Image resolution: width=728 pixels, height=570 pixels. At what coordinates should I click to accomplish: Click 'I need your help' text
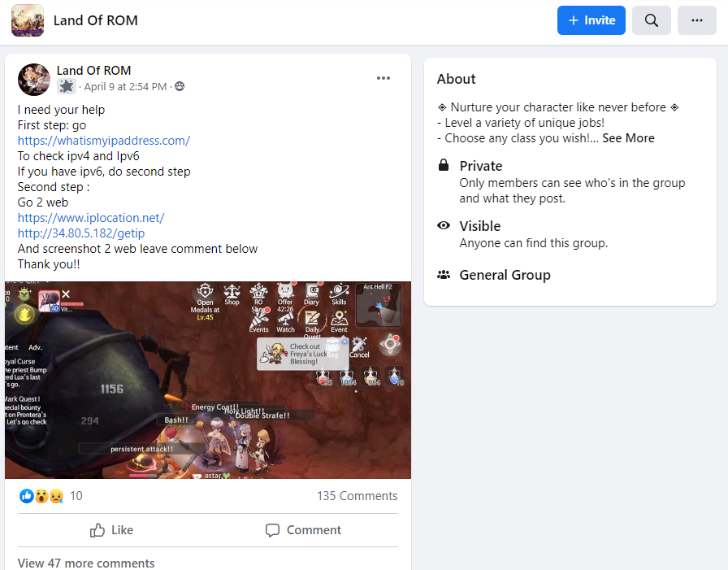click(x=61, y=110)
